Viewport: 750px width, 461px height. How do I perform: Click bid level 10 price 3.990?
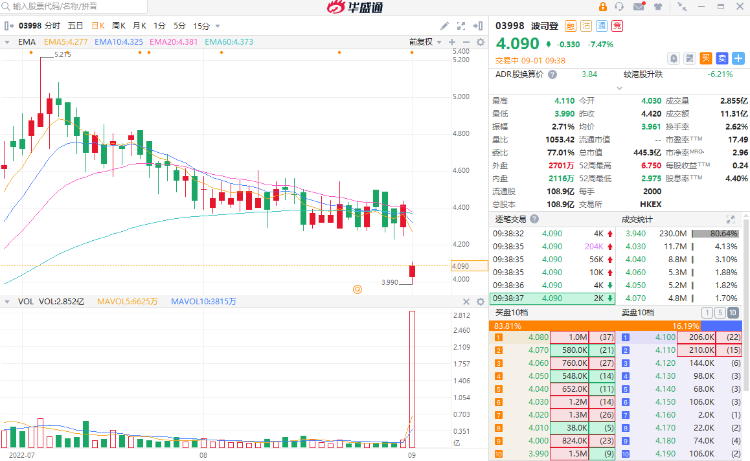pos(538,453)
